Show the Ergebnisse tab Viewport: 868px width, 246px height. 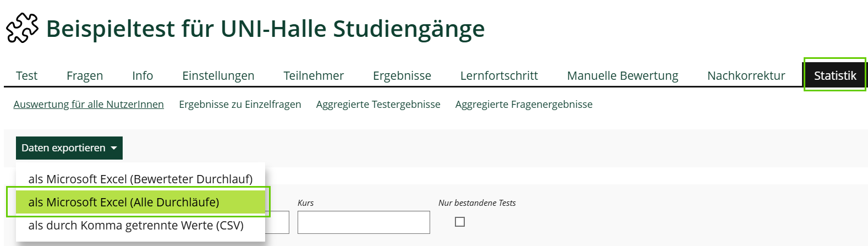[402, 75]
